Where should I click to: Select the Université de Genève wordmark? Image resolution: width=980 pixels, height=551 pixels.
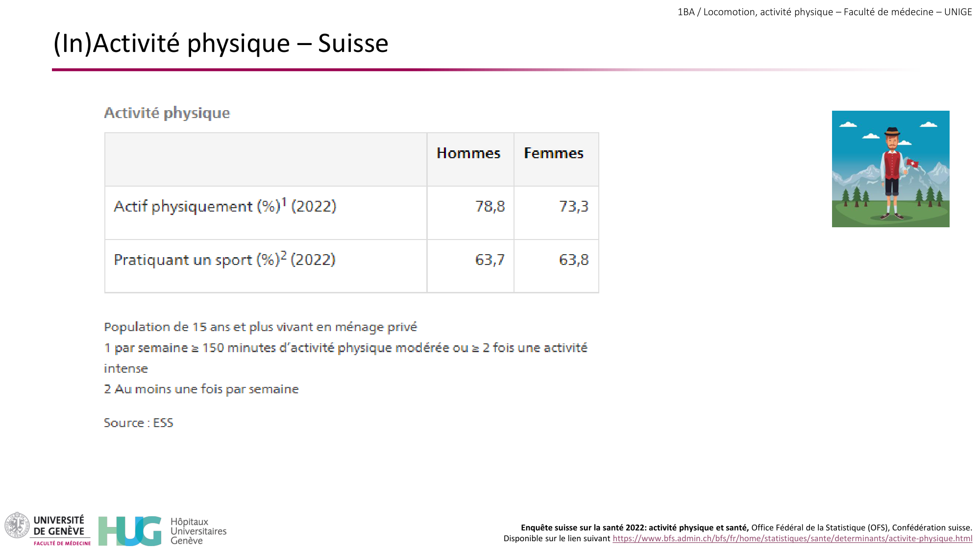57,526
